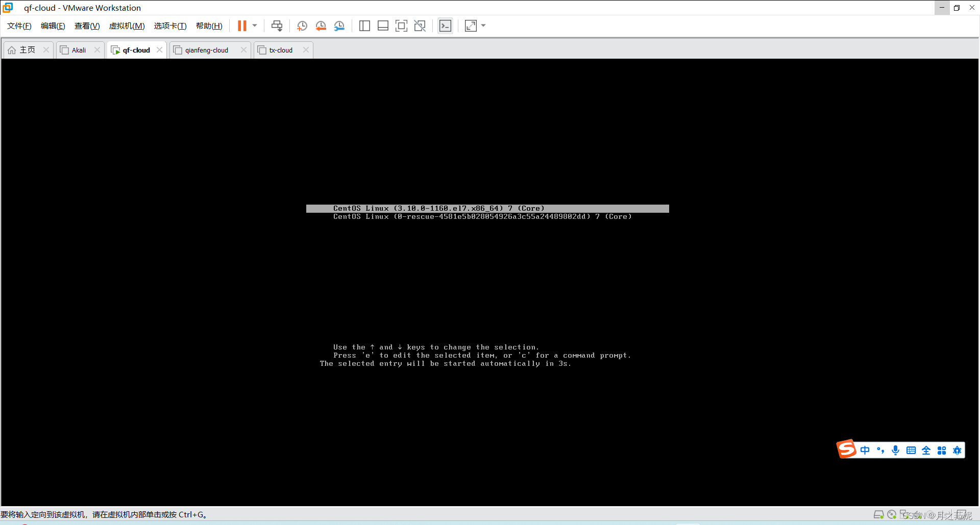
Task: Revert the VM to its previous snapshot
Action: pos(321,26)
